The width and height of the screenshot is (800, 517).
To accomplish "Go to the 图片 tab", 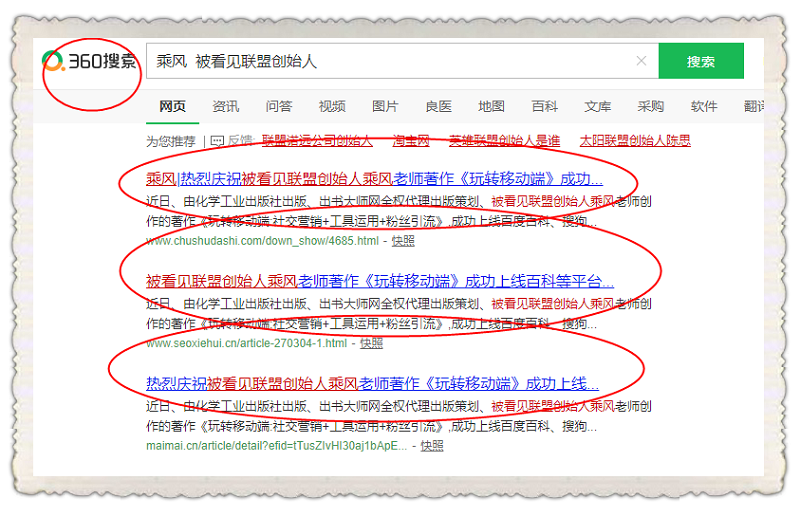I will (385, 106).
